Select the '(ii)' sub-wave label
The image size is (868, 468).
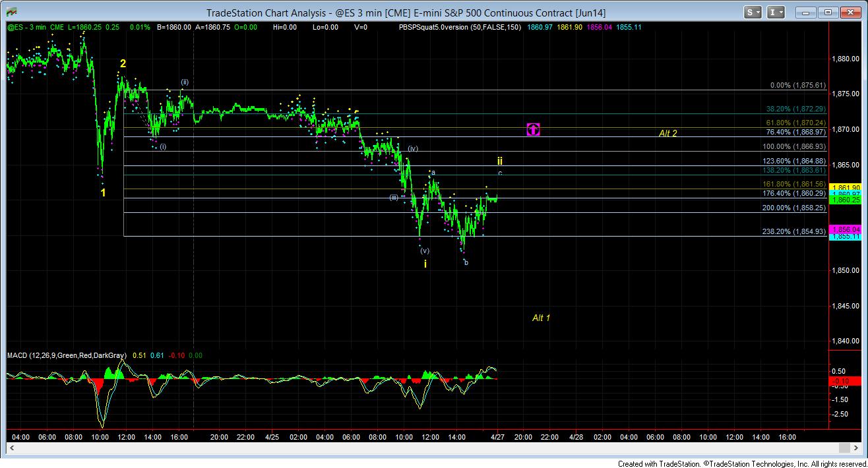(185, 82)
